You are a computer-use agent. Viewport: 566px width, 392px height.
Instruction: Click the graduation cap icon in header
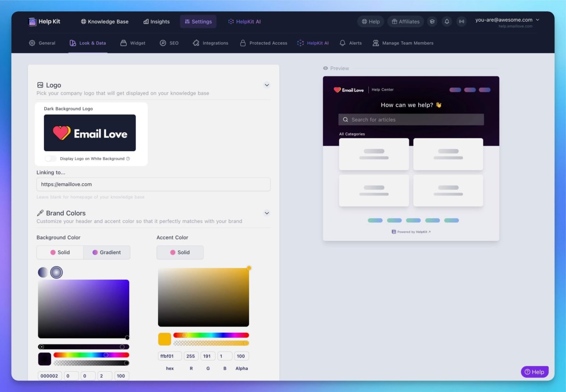click(432, 22)
